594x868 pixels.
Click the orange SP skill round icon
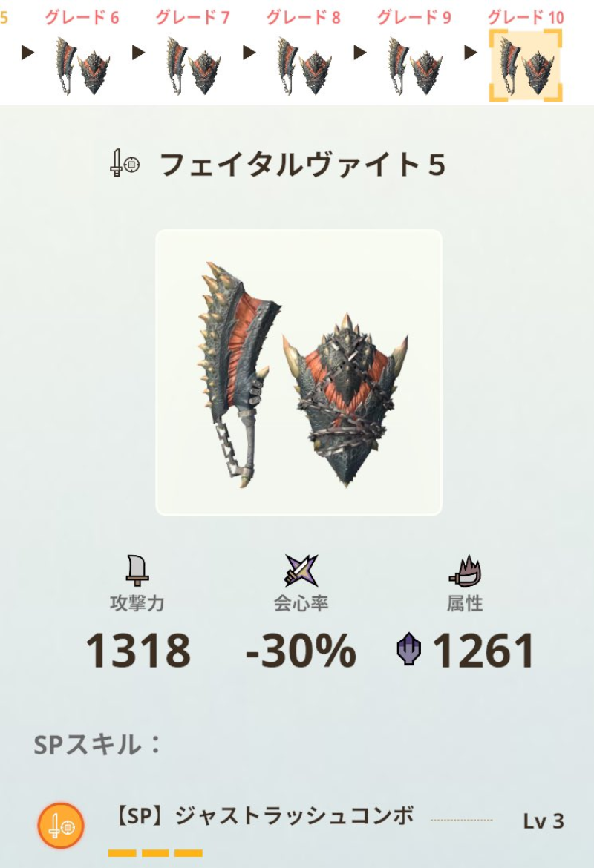[x=61, y=826]
